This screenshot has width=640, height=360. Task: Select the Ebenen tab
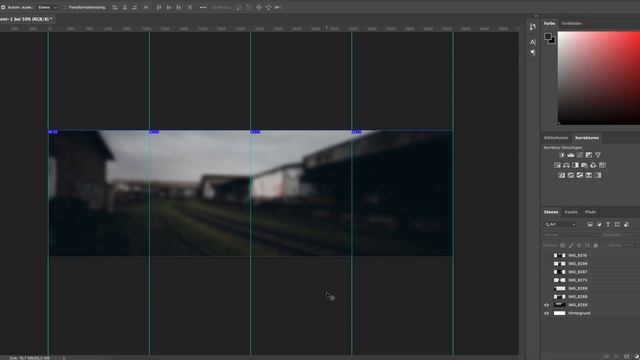pos(551,212)
